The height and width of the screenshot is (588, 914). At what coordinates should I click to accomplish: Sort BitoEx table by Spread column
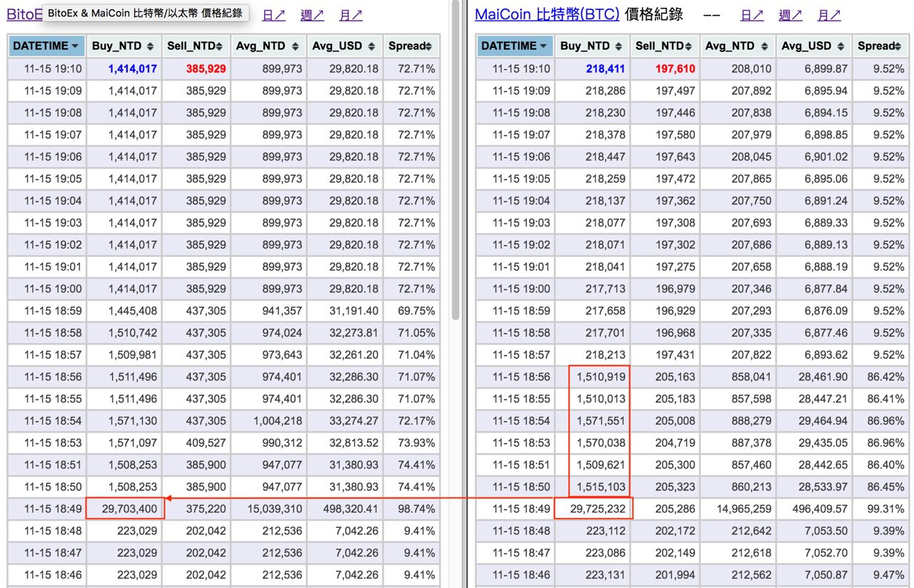[411, 46]
